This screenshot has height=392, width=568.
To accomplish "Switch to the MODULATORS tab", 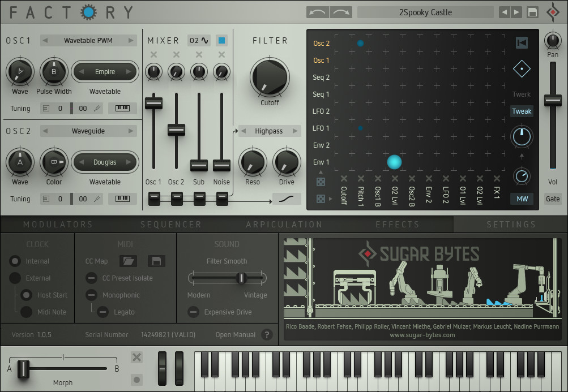I will tap(58, 225).
